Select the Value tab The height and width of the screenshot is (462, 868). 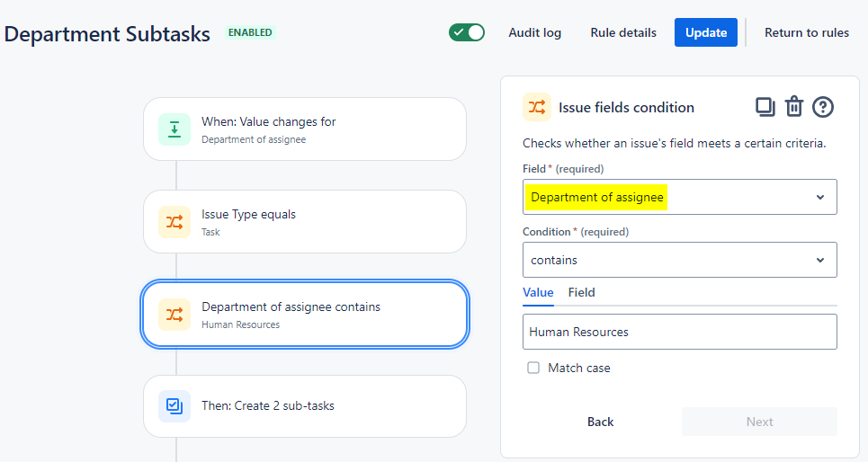pyautogui.click(x=538, y=292)
